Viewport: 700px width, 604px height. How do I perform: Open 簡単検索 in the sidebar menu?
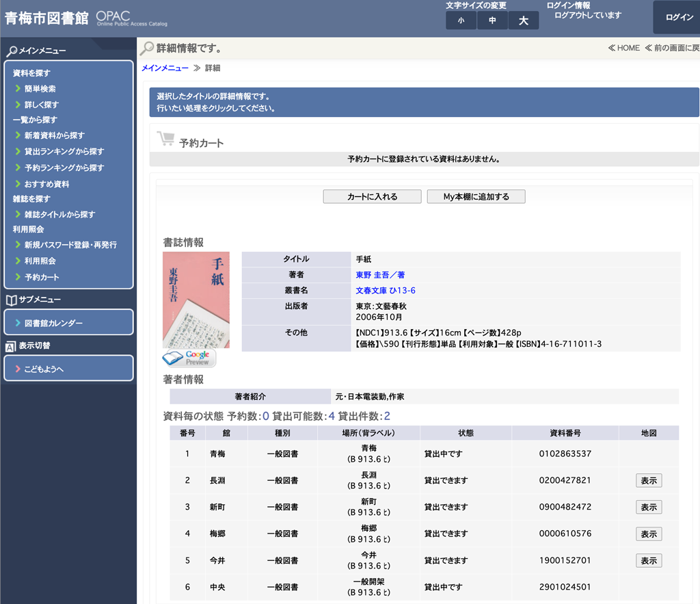tap(40, 89)
